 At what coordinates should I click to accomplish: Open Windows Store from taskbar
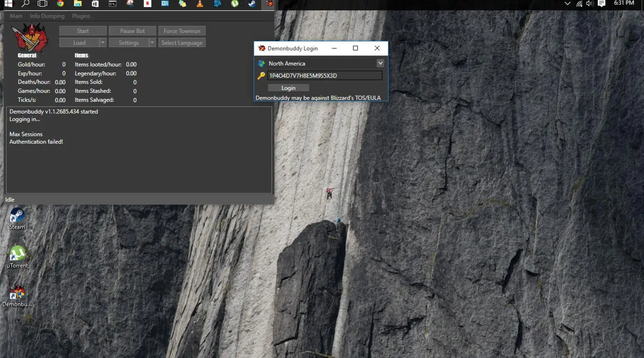tap(95, 4)
